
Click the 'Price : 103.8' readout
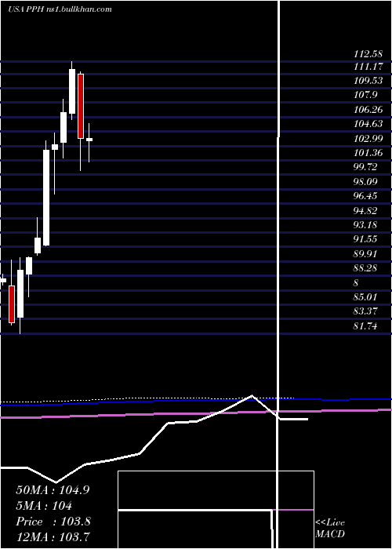pos(53,522)
